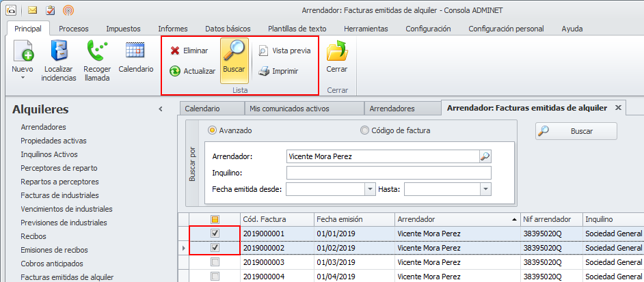Open Previsiones de industriales in side menu

coord(64,223)
